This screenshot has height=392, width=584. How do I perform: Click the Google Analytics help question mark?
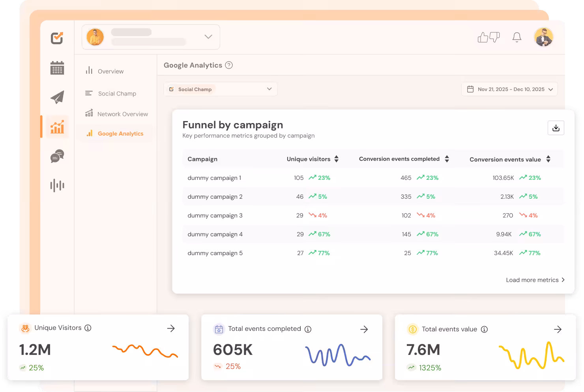229,65
